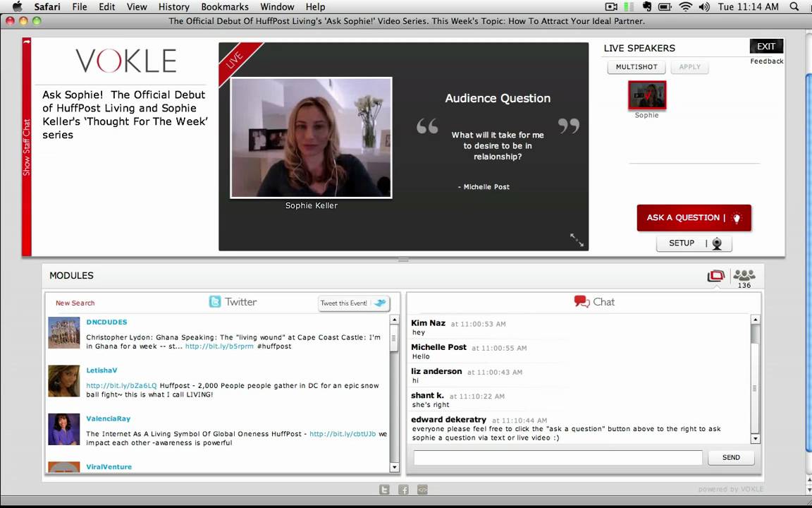Click the Chat bubbles icon in module header
Screen dimensions: 812x508
coord(582,302)
